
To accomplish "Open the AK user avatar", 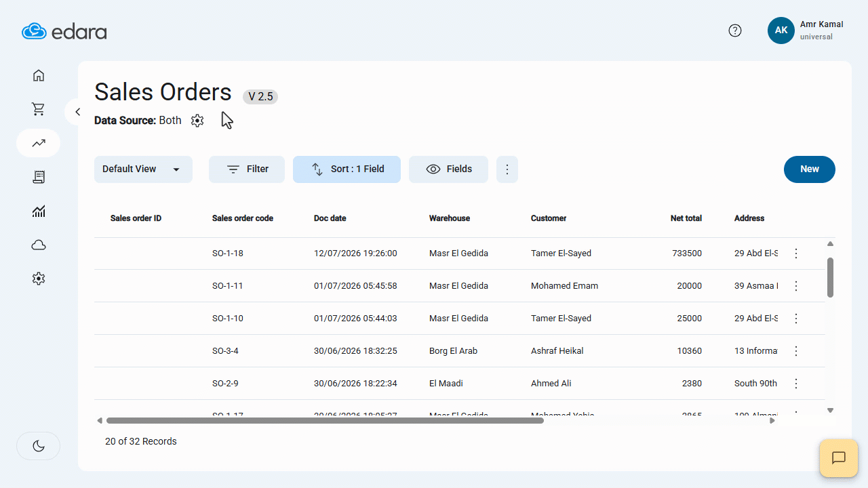I will (781, 30).
